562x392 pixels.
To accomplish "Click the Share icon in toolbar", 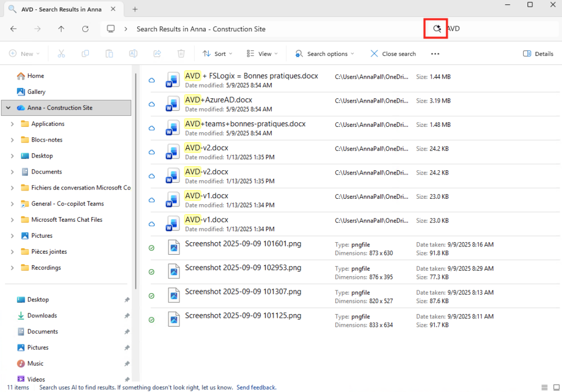I will coord(157,54).
